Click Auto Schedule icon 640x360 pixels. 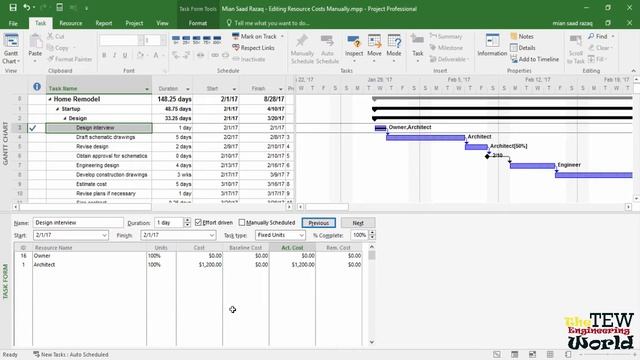327,41
